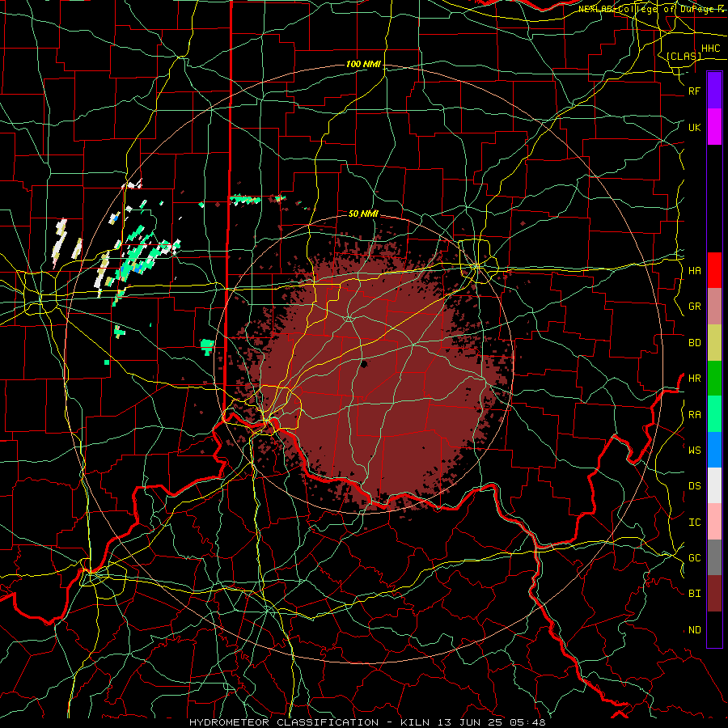
Task: Click the 'DS' legend label
Action: tap(694, 486)
